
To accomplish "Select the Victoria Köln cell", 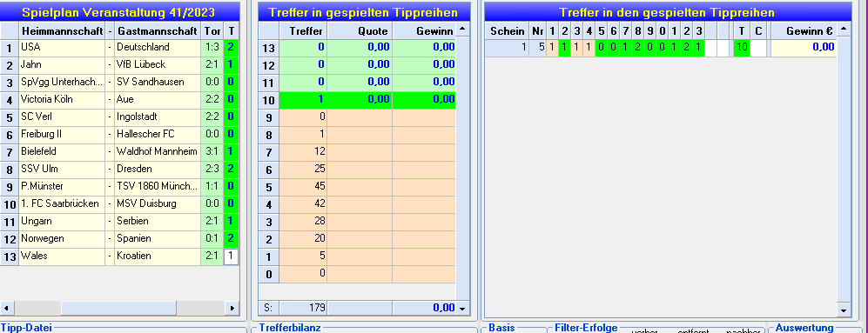I will (x=62, y=100).
